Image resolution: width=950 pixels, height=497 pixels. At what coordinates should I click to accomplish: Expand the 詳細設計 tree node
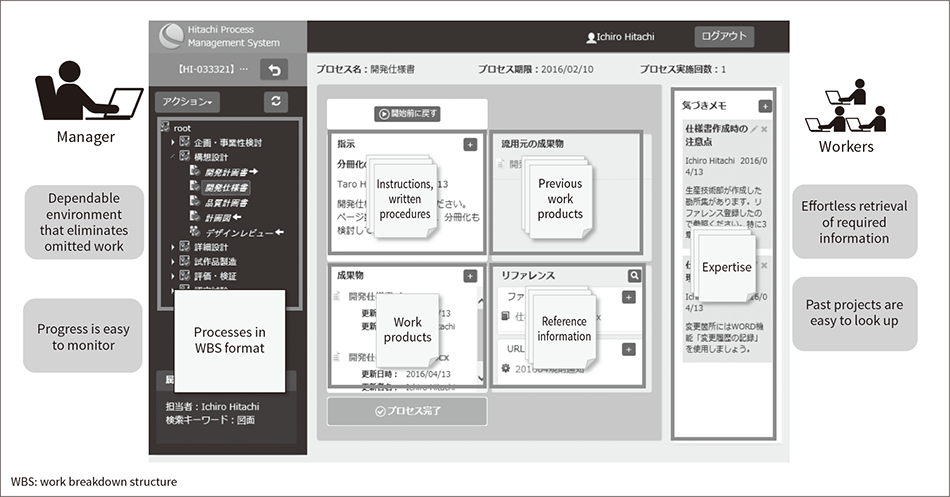[x=172, y=247]
